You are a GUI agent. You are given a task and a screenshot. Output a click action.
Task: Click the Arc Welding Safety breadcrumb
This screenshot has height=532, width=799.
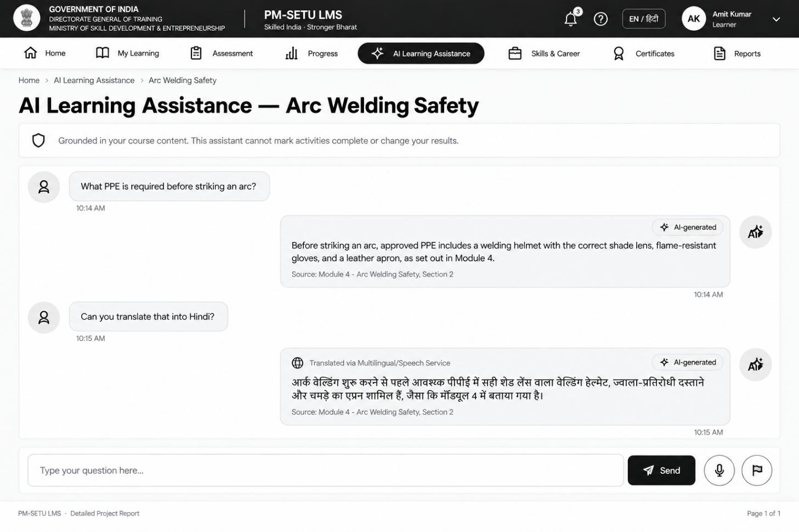[x=183, y=80]
